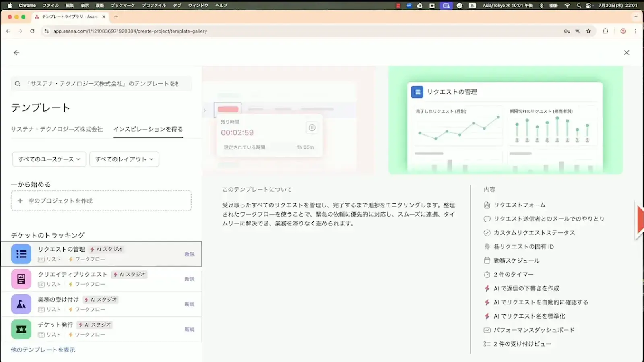Open the Chrome extensions puzzle icon
Screen dimensions: 644x362
pyautogui.click(x=605, y=31)
